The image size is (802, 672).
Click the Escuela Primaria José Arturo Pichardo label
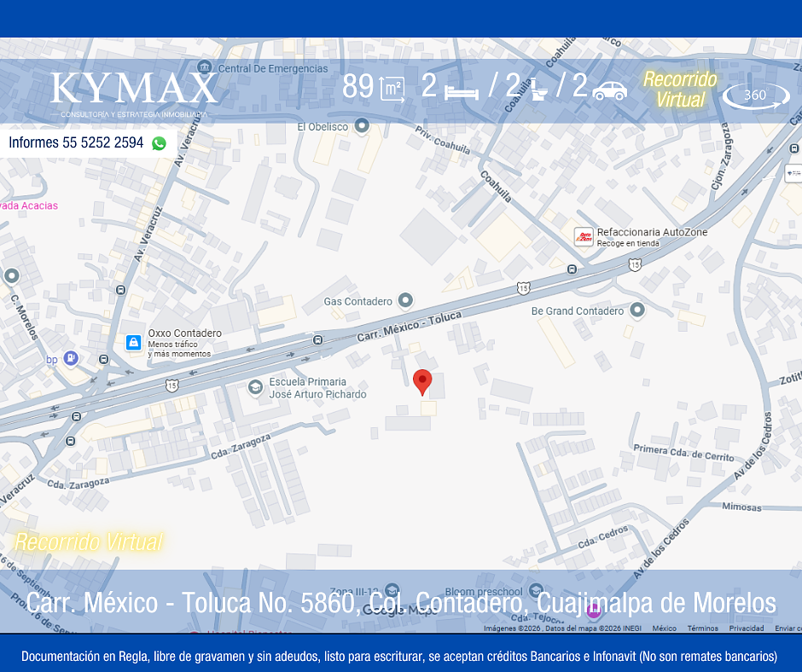click(x=317, y=388)
